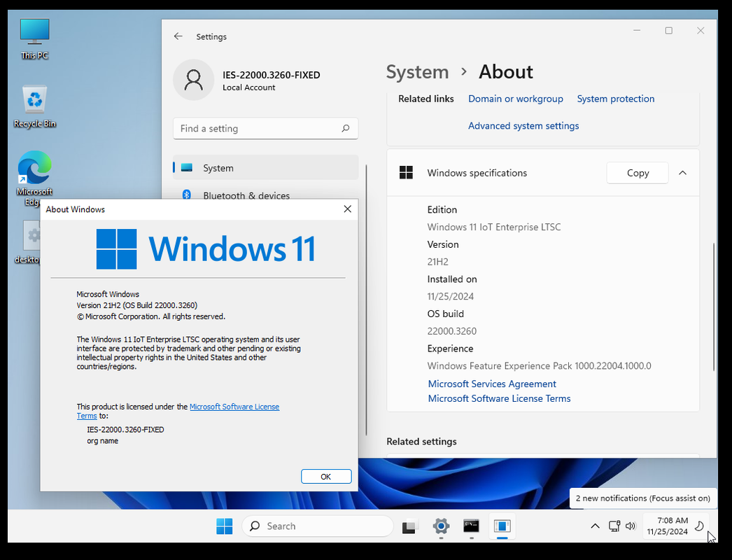This screenshot has width=732, height=560.
Task: Switch to Command Prompt taskbar icon
Action: 471,526
